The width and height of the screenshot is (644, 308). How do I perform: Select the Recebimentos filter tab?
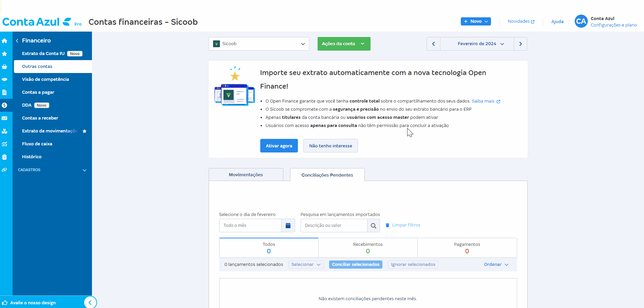(368, 248)
